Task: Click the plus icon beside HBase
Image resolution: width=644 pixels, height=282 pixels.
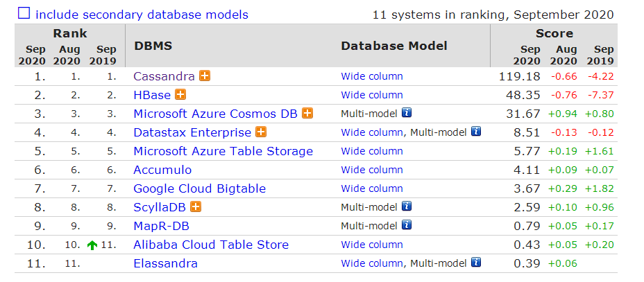Action: (x=180, y=95)
